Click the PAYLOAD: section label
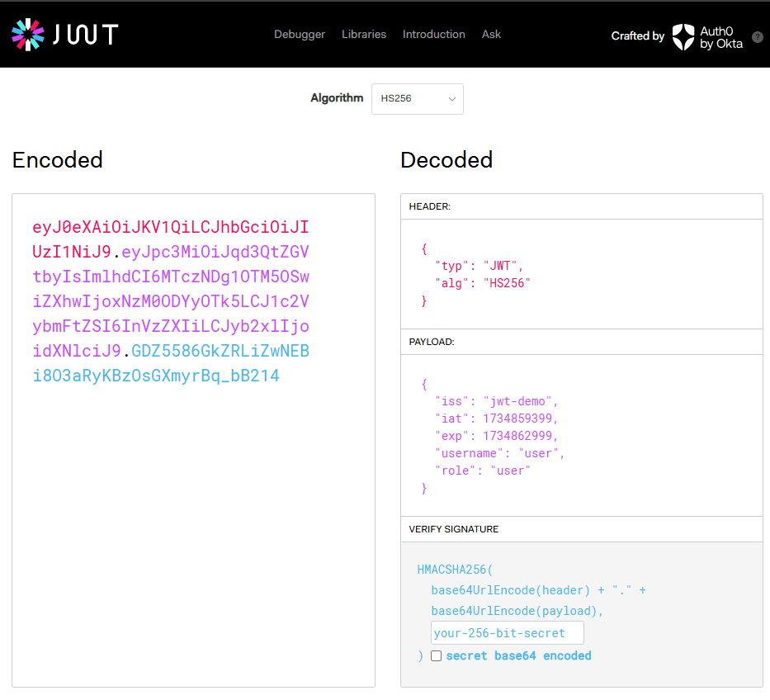Viewport: 770px width, 700px height. click(x=432, y=342)
